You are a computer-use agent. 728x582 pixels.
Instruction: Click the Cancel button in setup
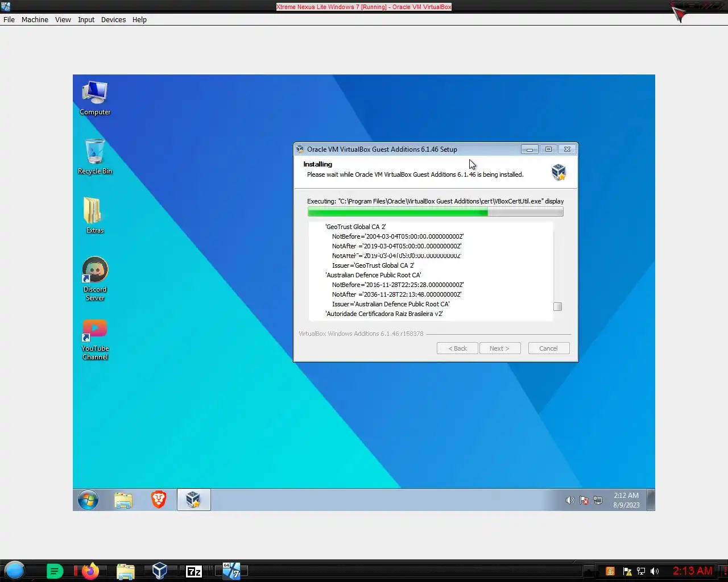pyautogui.click(x=549, y=348)
